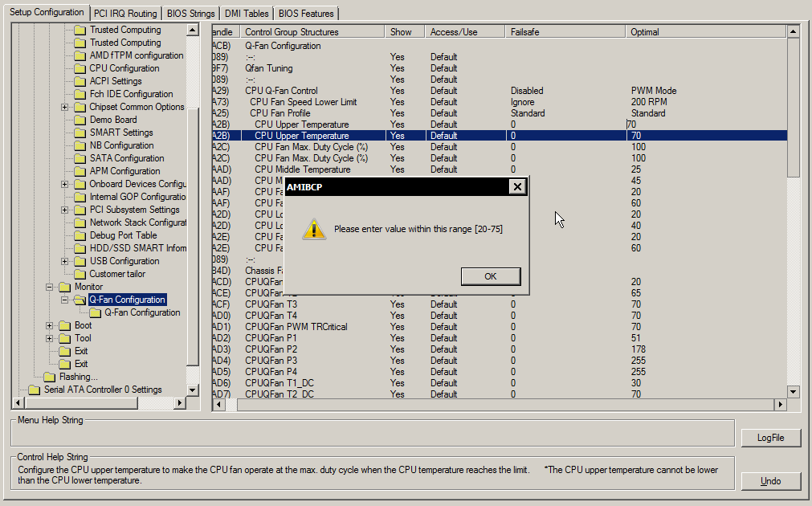Sort by the Failsafe column header
This screenshot has height=506, width=812.
click(x=565, y=32)
